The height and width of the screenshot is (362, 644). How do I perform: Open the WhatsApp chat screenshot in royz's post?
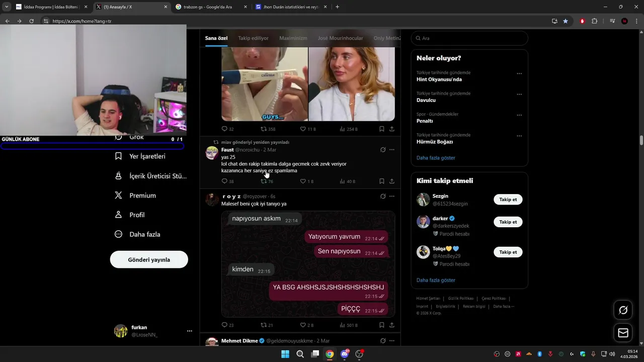(308, 264)
